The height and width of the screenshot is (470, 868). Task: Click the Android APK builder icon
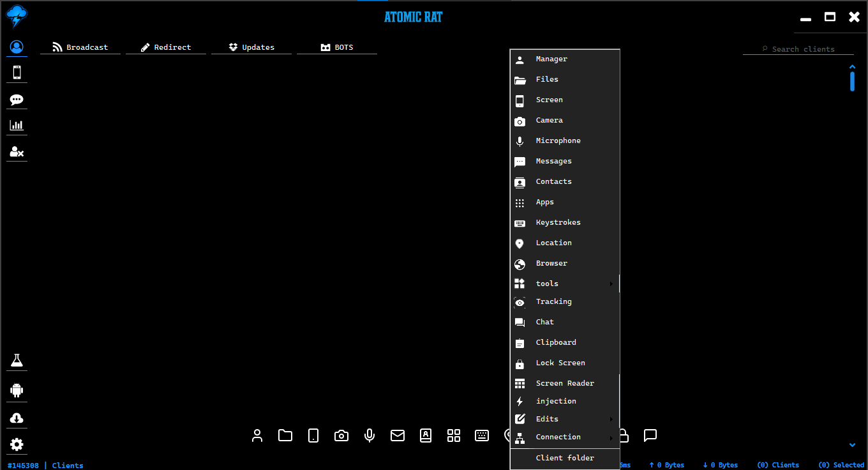17,390
